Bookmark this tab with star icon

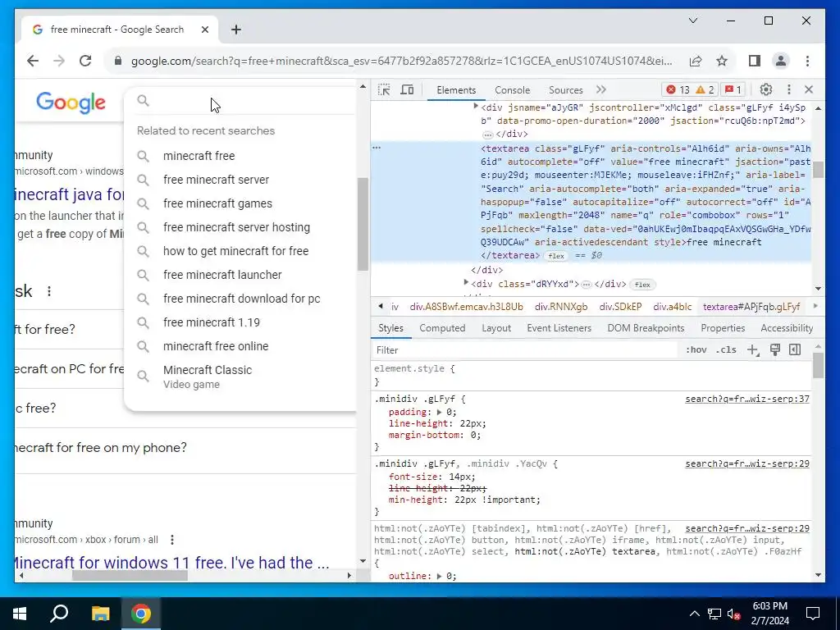click(x=722, y=61)
